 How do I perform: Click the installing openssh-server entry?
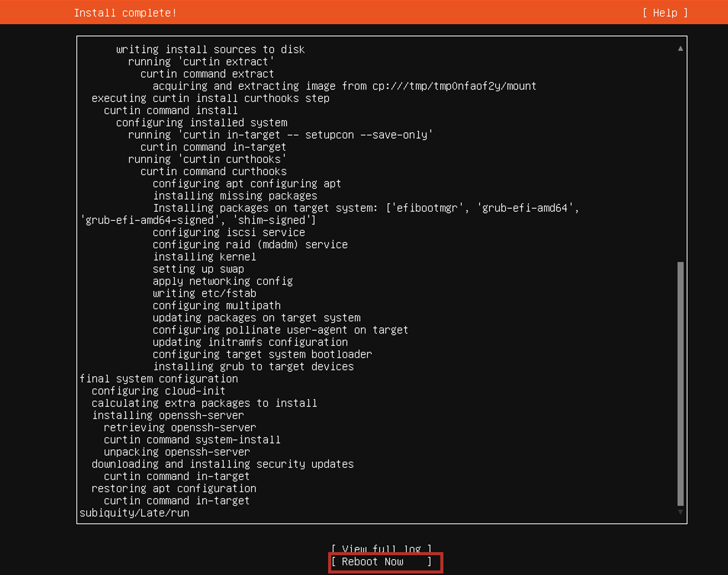tap(168, 415)
